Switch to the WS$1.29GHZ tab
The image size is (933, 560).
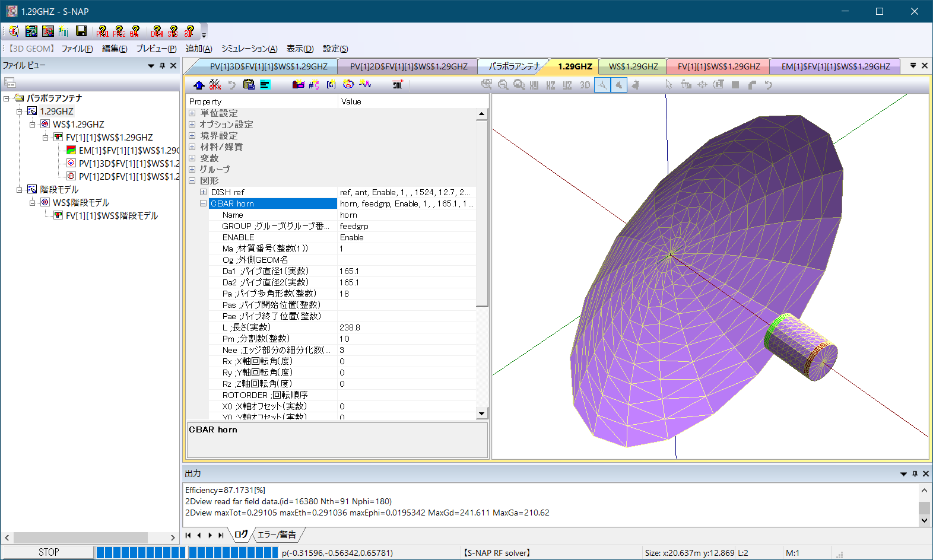[x=633, y=66]
